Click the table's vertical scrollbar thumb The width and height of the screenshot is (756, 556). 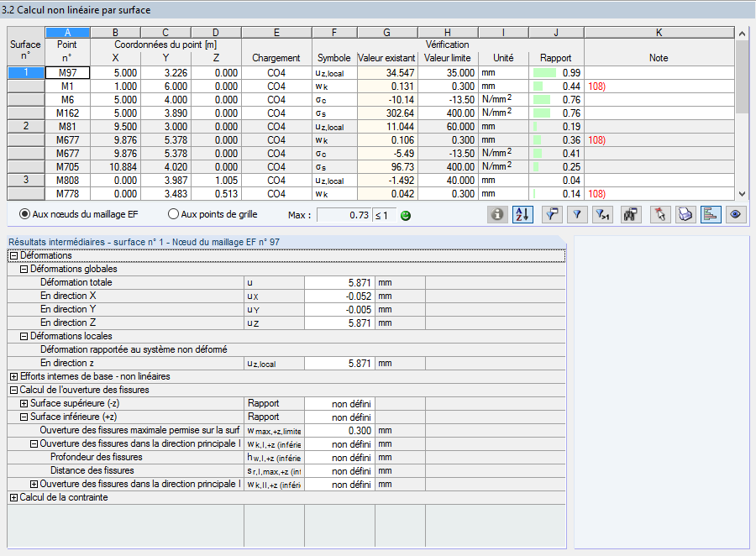[742, 77]
